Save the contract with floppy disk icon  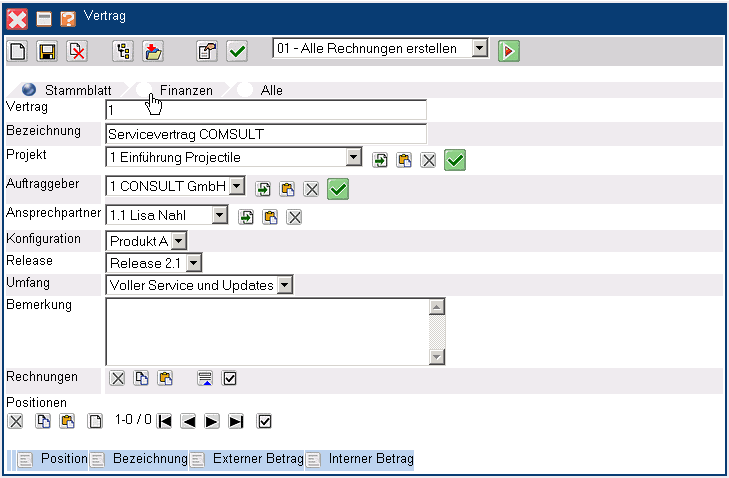coord(47,51)
